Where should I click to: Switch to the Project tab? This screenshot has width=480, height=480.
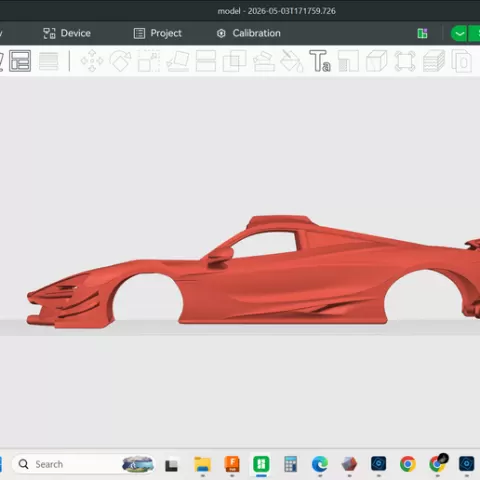pyautogui.click(x=158, y=33)
